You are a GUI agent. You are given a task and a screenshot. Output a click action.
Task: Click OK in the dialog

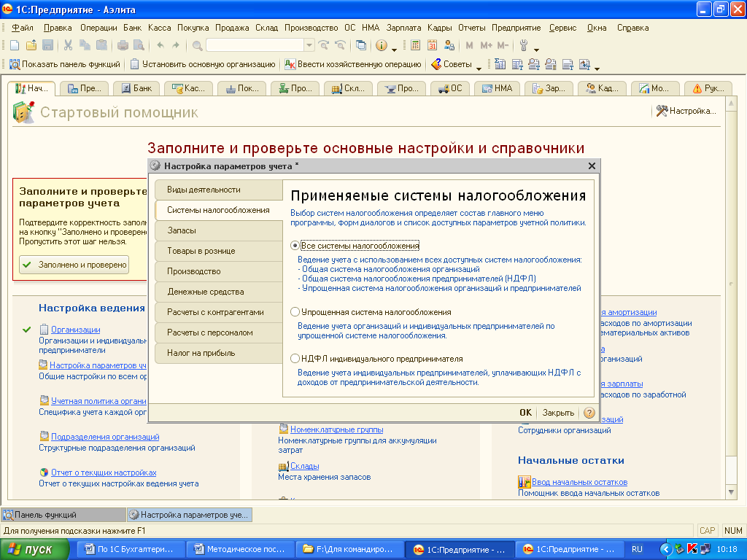525,413
